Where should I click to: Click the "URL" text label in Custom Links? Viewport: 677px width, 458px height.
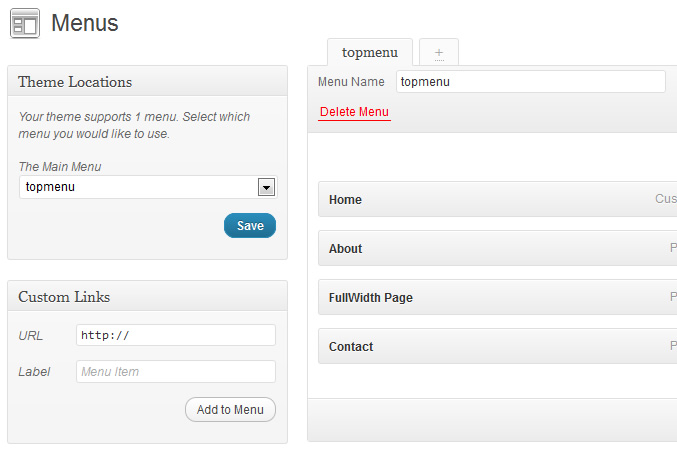point(30,335)
